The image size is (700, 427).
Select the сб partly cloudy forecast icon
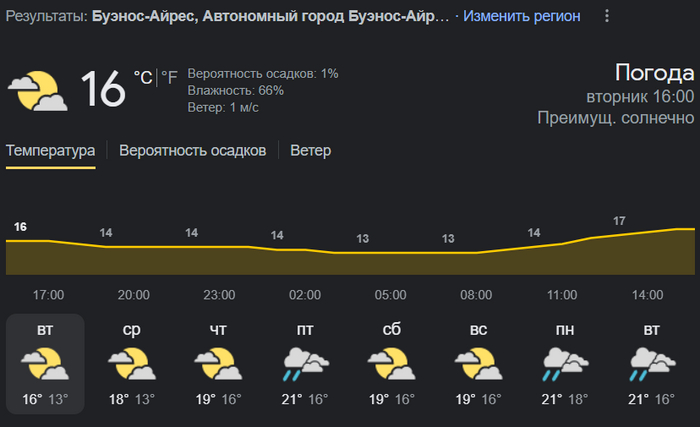390,364
